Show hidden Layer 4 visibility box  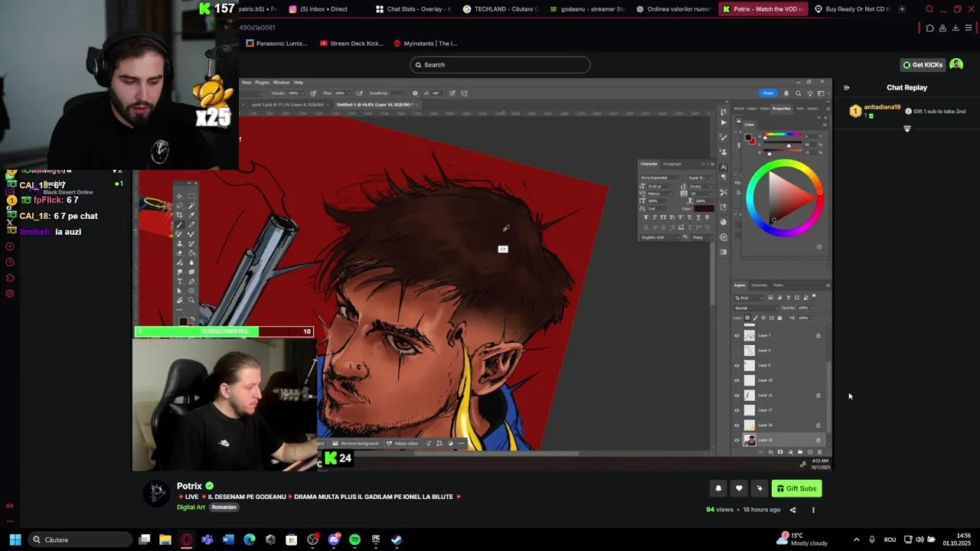[737, 350]
